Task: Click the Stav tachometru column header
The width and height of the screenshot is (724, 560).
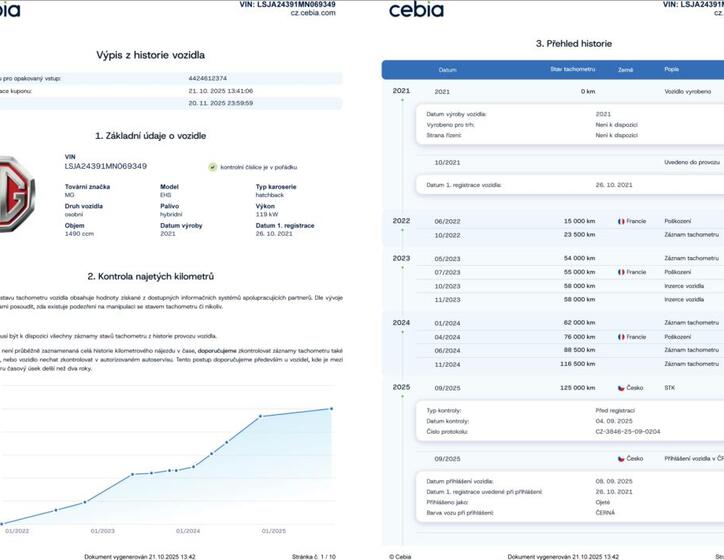Action: click(569, 70)
